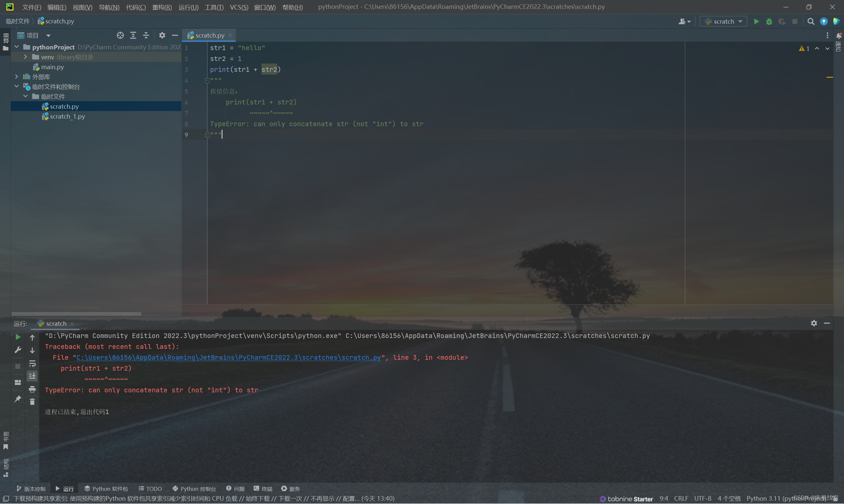Open the Search everywhere icon
The width and height of the screenshot is (844, 504).
click(x=811, y=22)
